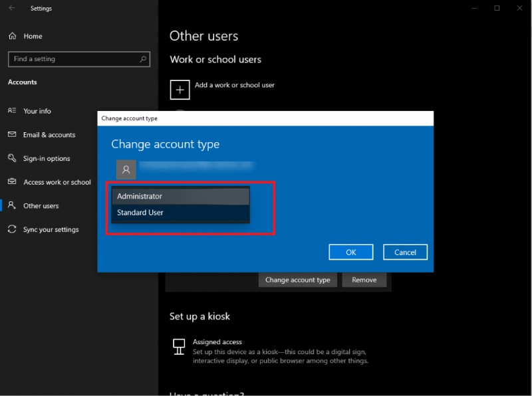Click the plus icon to add a work user
This screenshot has height=396, width=532.
pos(180,89)
